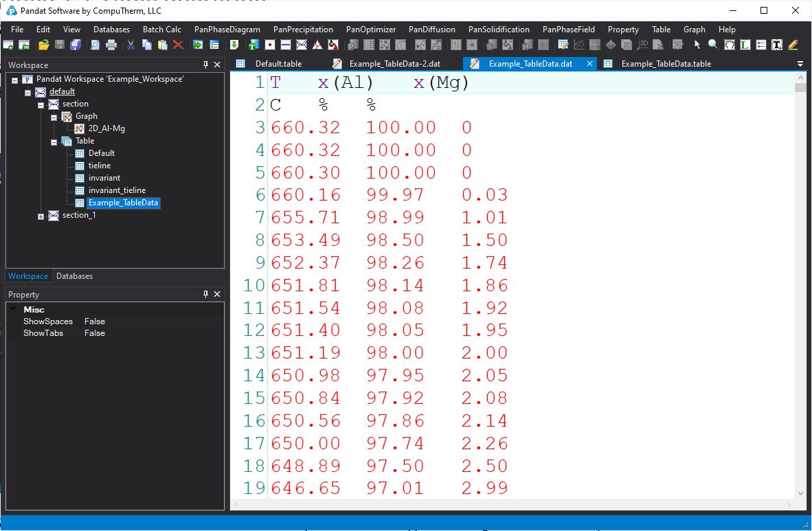Click the green L legend icon

point(745,45)
